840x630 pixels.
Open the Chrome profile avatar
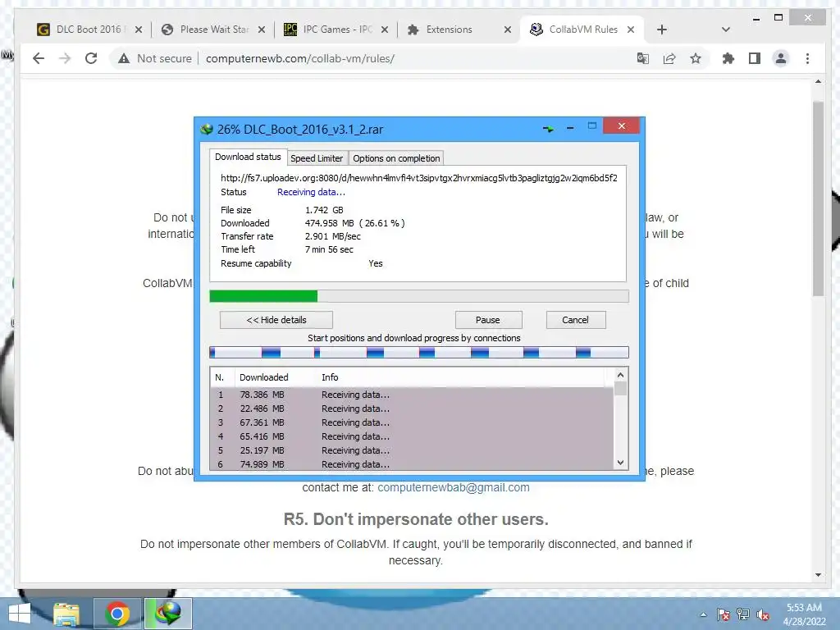pos(781,58)
